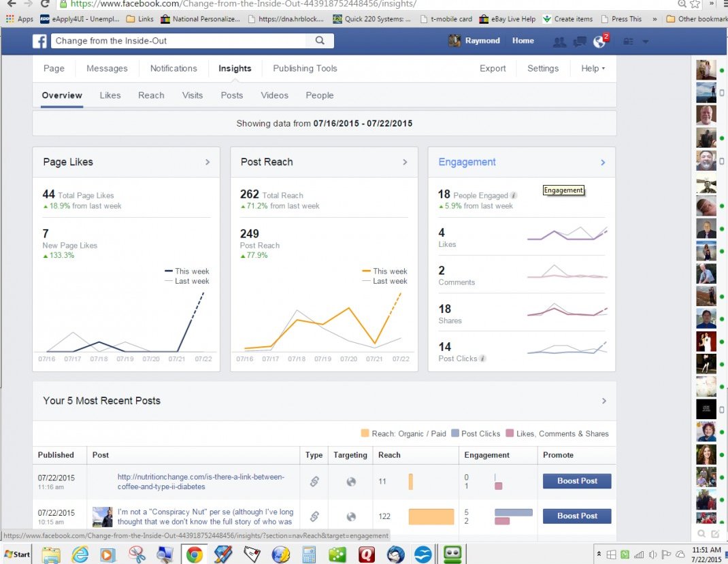Click the browser back arrow
Image resolution: width=728 pixels, height=564 pixels.
11,3
